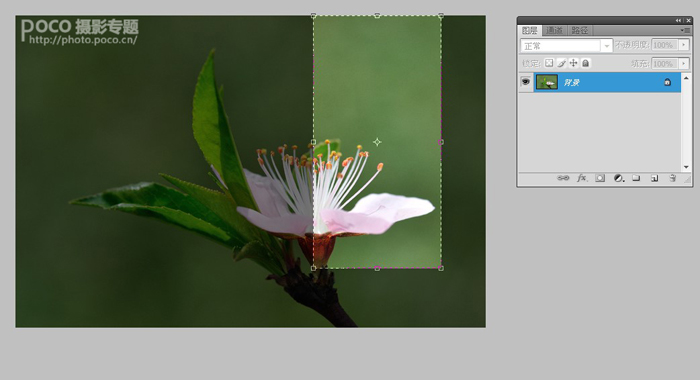Click the crop box bottom-left handle
Image resolution: width=700 pixels, height=380 pixels.
pyautogui.click(x=313, y=268)
